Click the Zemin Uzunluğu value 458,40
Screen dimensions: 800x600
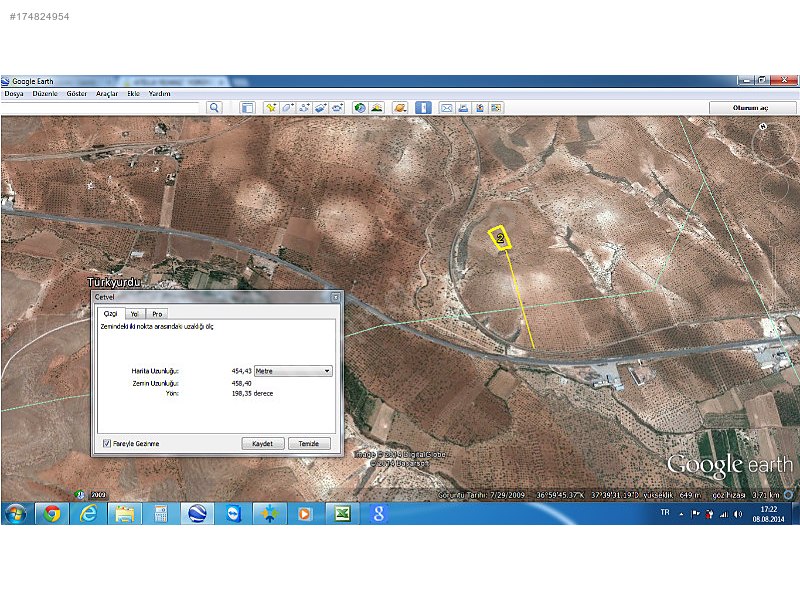241,383
